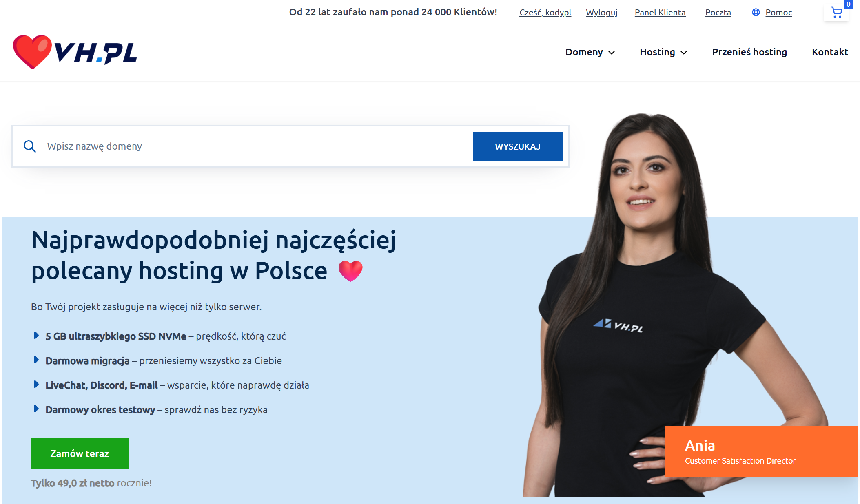860x504 pixels.
Task: Click chevron arrow next to Hosting
Action: pyautogui.click(x=684, y=53)
